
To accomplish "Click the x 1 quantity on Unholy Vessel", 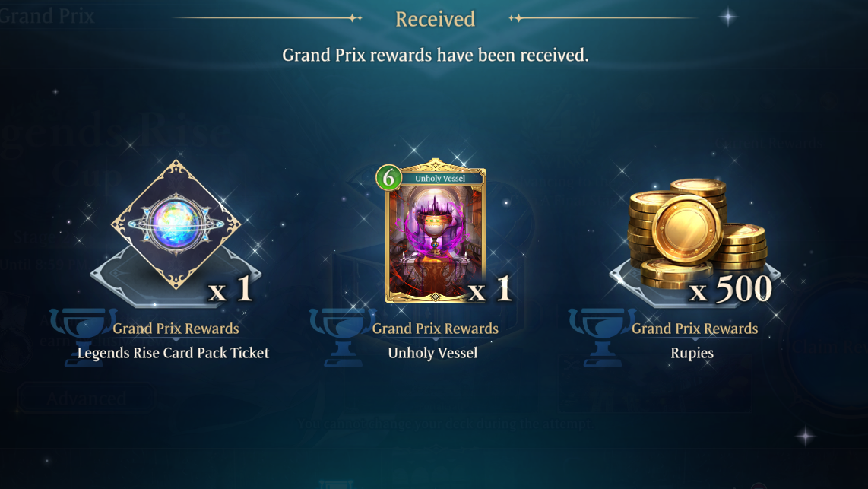I will pos(489,289).
